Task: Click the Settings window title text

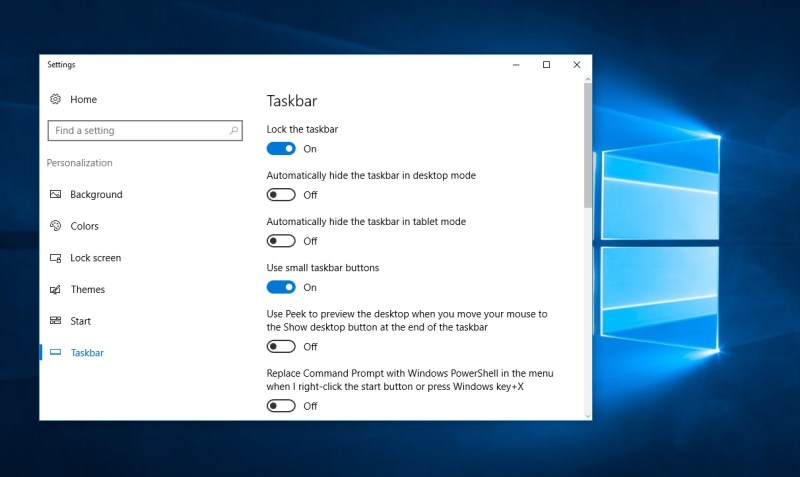Action: [x=61, y=64]
